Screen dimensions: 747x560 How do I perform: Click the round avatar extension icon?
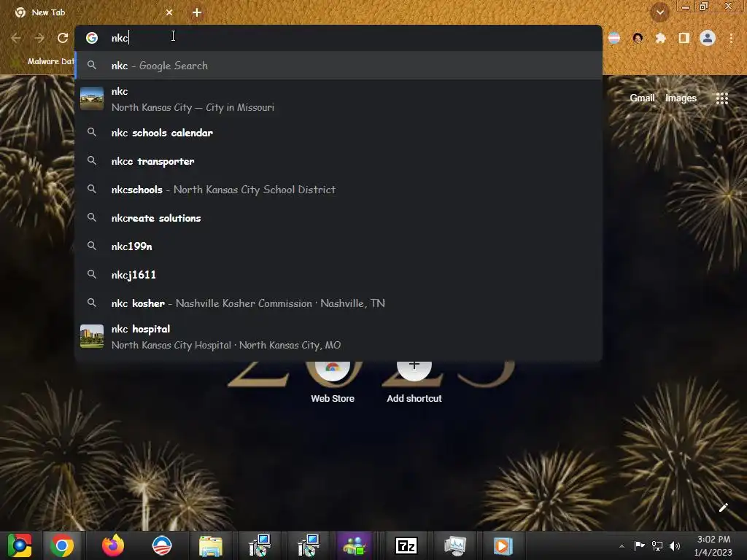tap(638, 38)
